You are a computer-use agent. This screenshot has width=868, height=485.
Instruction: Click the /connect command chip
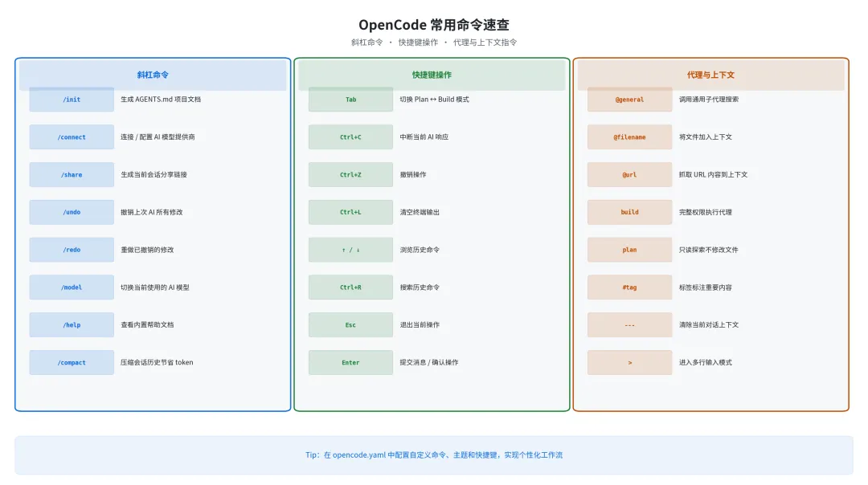pyautogui.click(x=72, y=137)
